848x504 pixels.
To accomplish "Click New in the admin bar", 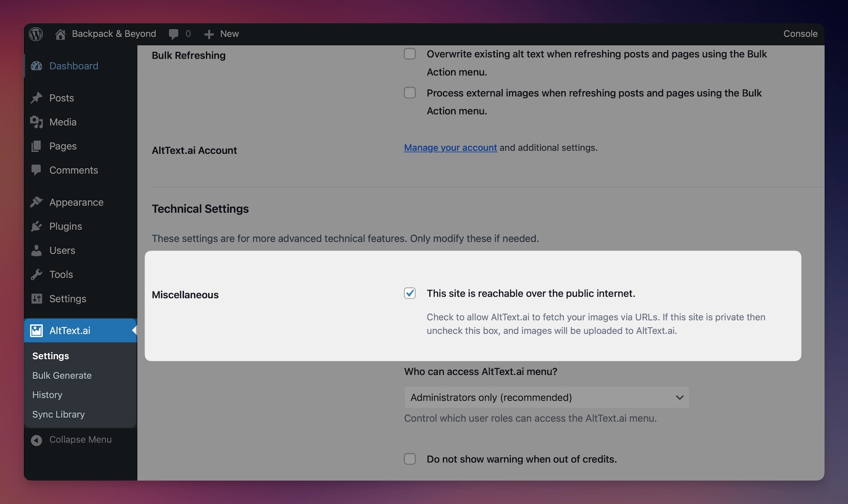I will [x=229, y=34].
